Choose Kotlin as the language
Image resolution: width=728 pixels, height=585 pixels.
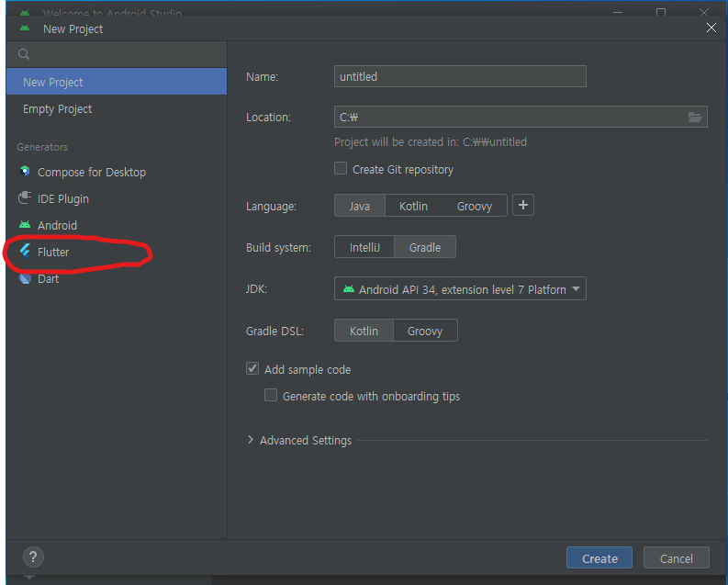(413, 206)
